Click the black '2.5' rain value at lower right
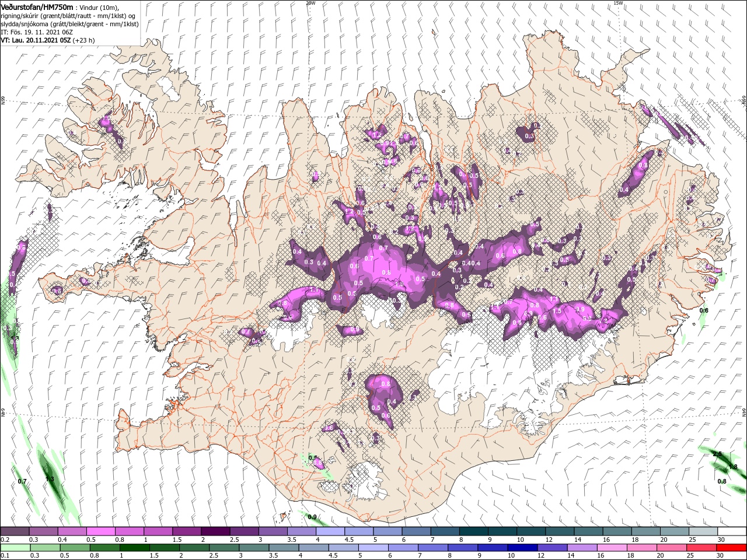The height and width of the screenshot is (560, 747). click(x=717, y=454)
